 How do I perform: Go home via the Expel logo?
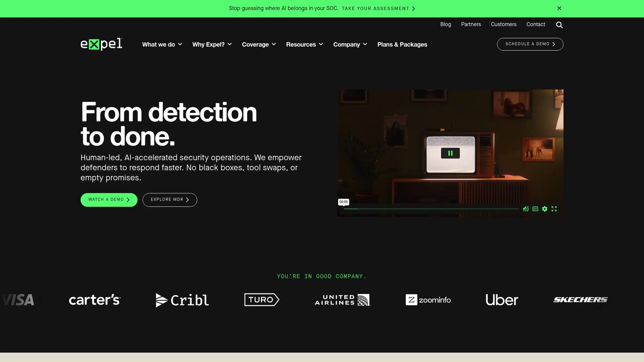click(101, 44)
